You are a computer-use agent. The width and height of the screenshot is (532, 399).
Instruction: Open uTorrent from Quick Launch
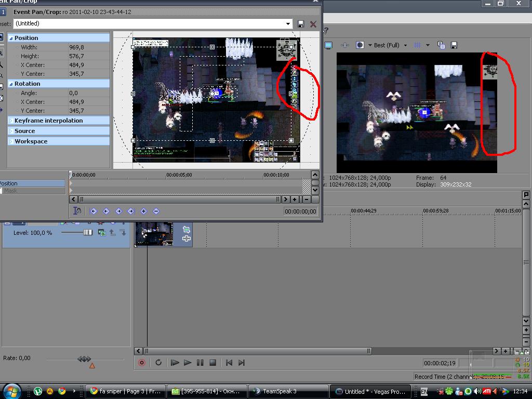(x=37, y=391)
